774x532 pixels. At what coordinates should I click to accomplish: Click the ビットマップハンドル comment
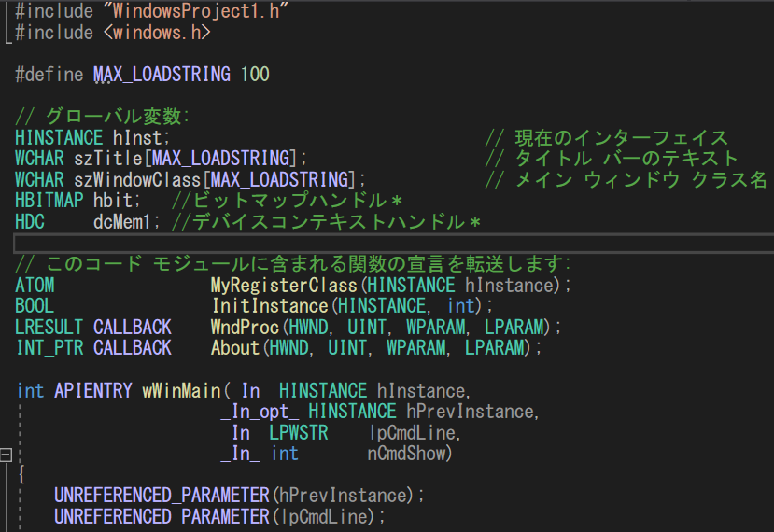click(x=289, y=201)
